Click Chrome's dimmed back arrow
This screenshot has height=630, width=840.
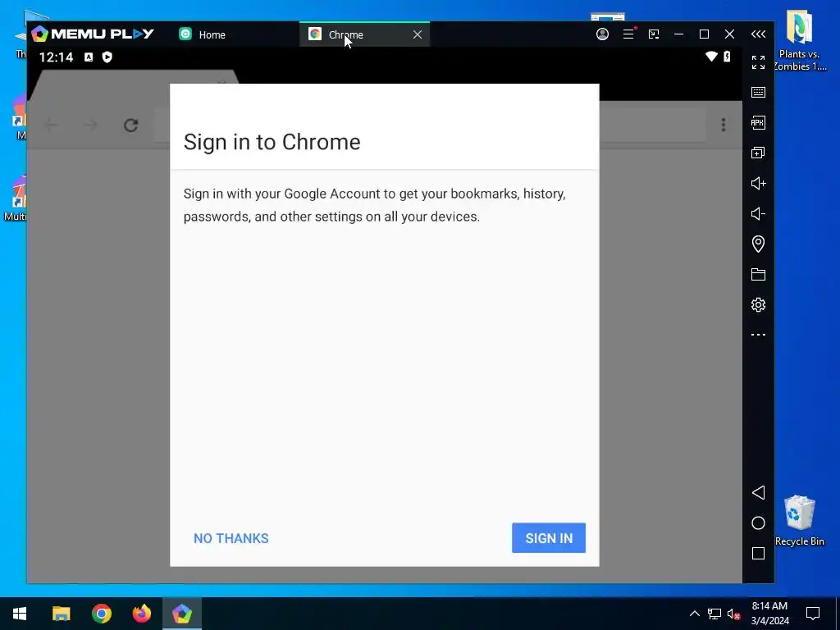tap(50, 126)
